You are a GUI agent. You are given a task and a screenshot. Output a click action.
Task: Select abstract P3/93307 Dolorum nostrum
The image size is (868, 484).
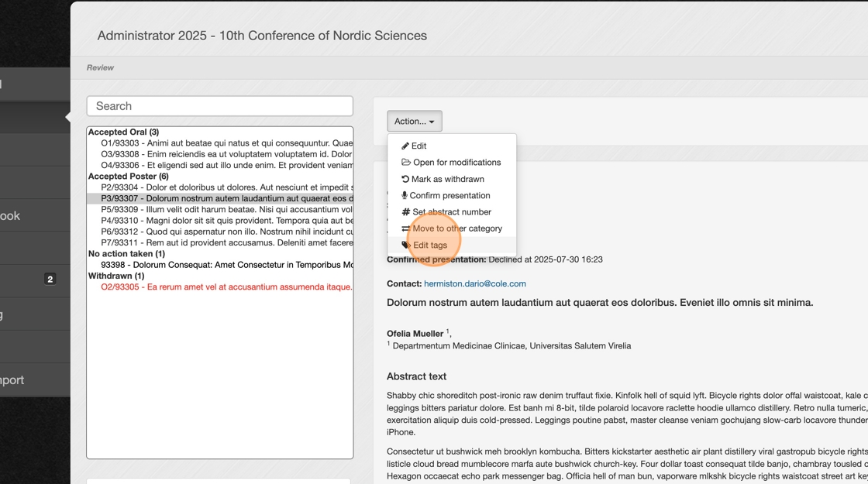[220, 198]
